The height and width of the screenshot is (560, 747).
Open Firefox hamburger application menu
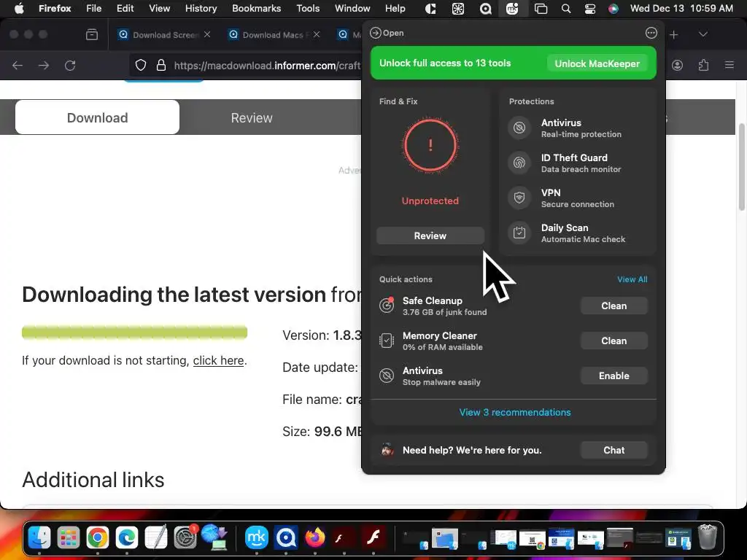(729, 65)
